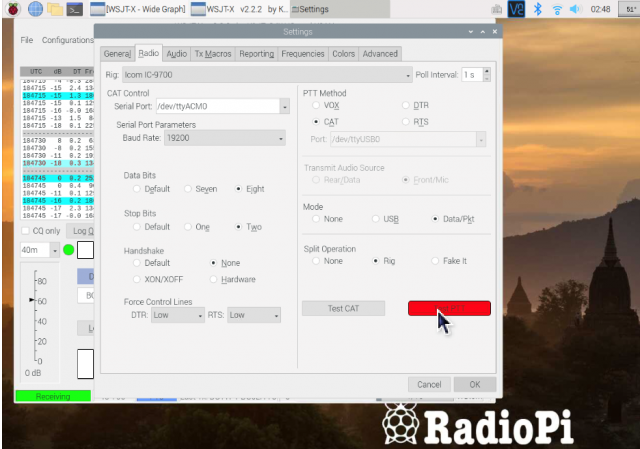Click the green status indicator circle
This screenshot has height=449, width=640.
69,249
